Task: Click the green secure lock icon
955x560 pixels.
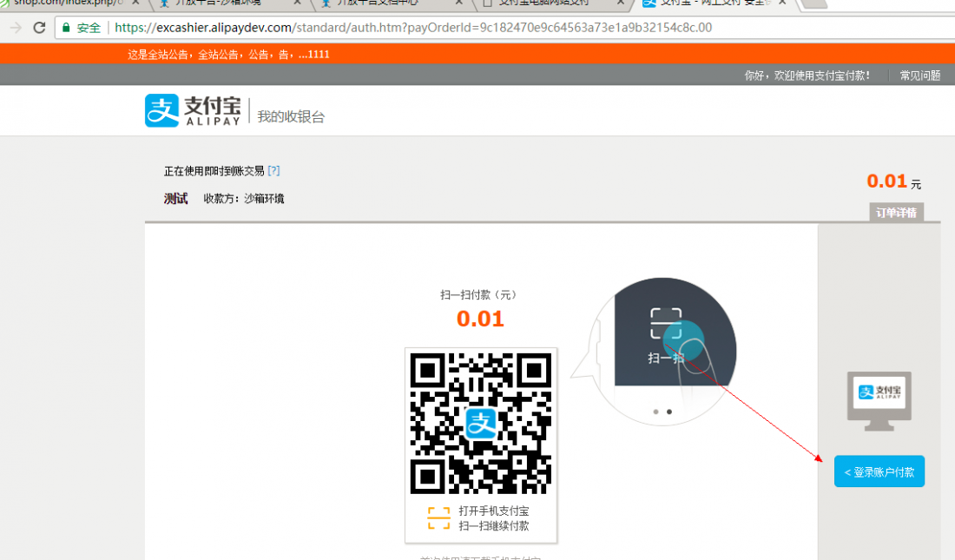Action: pyautogui.click(x=66, y=28)
